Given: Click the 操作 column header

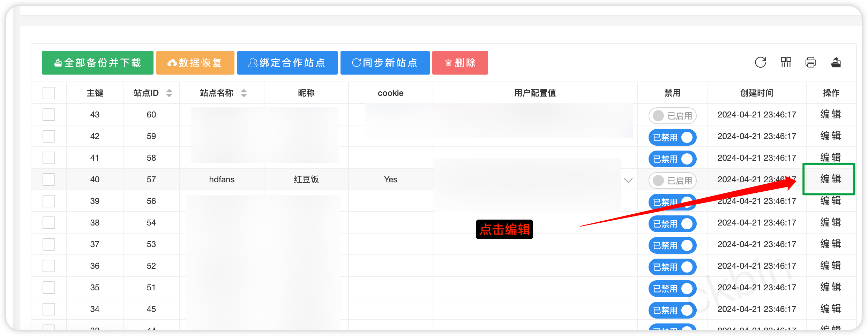Looking at the screenshot, I should (x=831, y=93).
